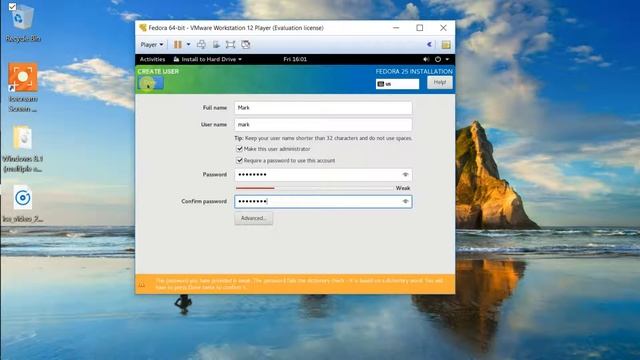640x360 pixels.
Task: Maximize the VMware Player window
Action: (x=420, y=28)
